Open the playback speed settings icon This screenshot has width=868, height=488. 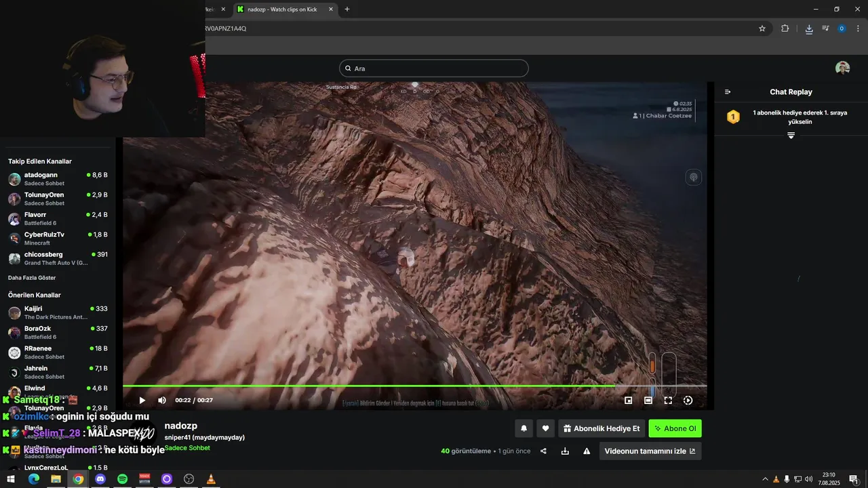coord(688,401)
